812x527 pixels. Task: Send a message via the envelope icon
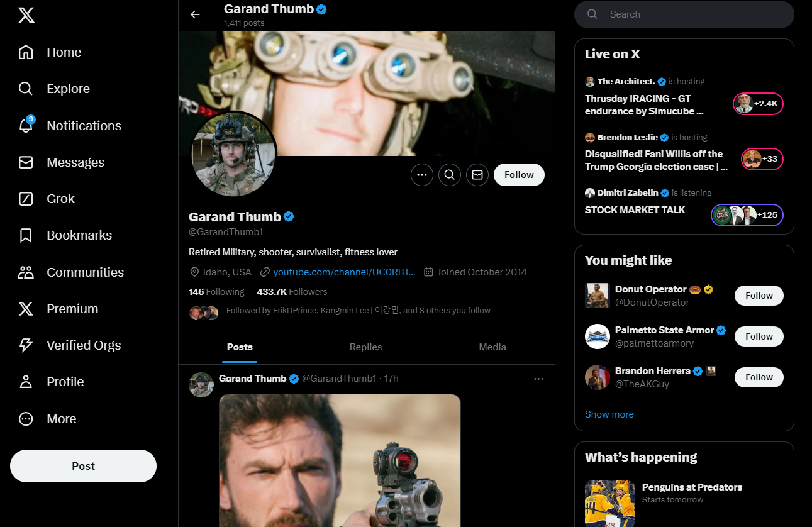477,175
